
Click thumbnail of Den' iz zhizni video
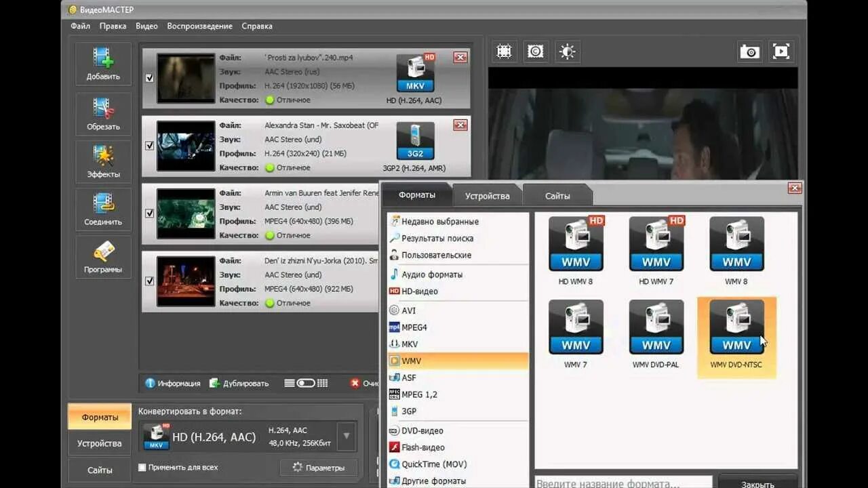[x=186, y=281]
